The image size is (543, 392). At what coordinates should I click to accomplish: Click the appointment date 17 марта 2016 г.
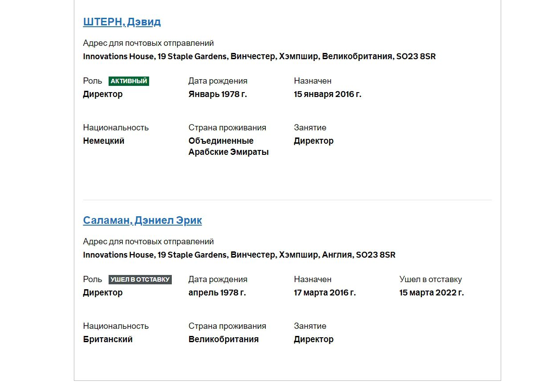click(x=324, y=293)
